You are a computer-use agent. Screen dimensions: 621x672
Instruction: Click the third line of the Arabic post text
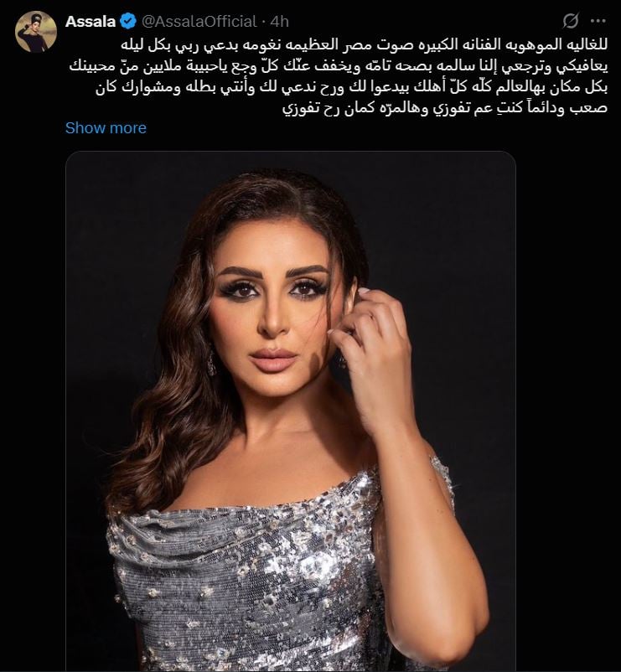(351, 87)
